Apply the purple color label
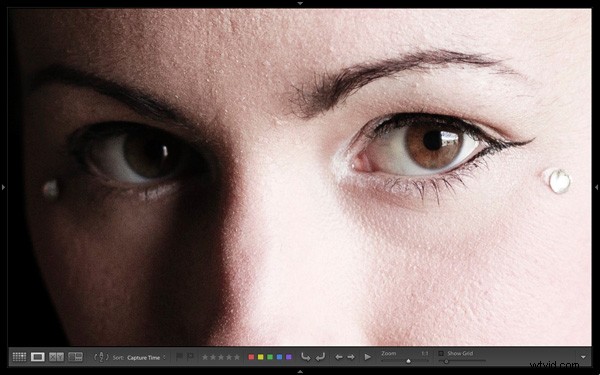Image resolution: width=600 pixels, height=375 pixels. tap(289, 357)
